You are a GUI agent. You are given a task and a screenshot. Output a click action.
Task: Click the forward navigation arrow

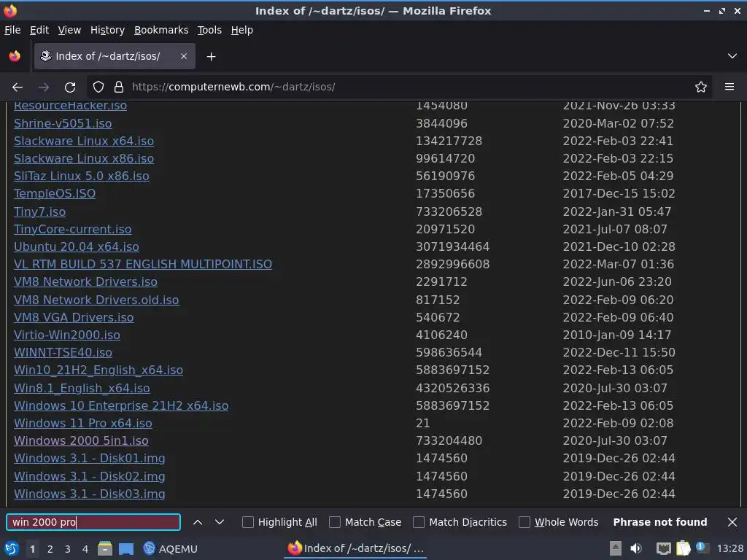click(x=44, y=87)
